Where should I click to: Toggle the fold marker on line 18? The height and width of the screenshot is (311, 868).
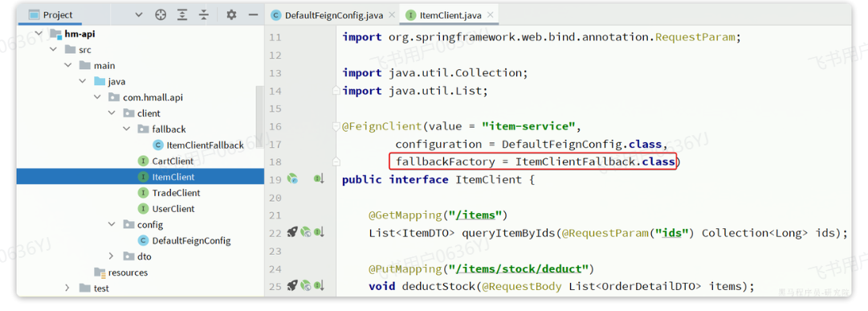(336, 162)
